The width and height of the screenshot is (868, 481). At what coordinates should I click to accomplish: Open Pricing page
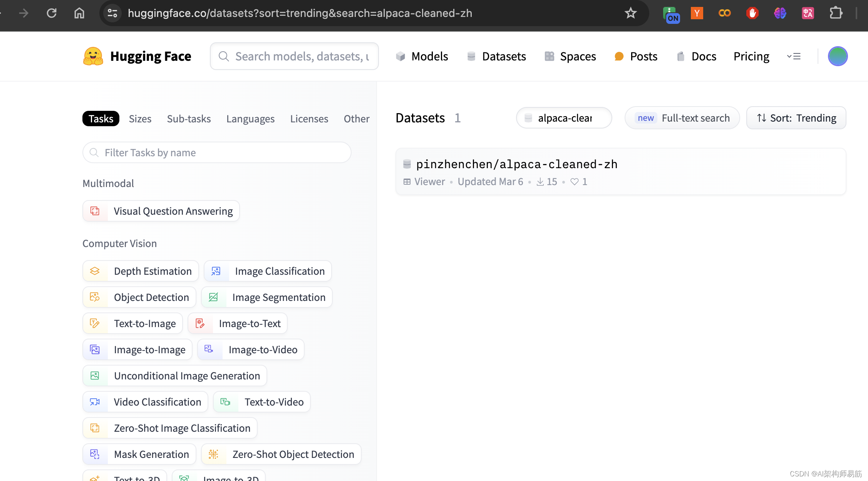tap(751, 56)
